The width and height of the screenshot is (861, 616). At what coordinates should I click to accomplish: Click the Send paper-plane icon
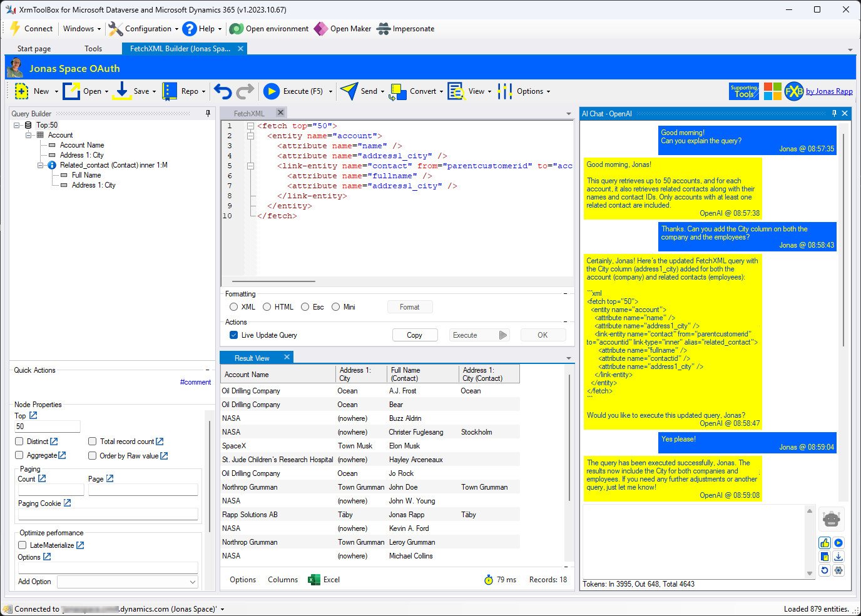pyautogui.click(x=349, y=91)
